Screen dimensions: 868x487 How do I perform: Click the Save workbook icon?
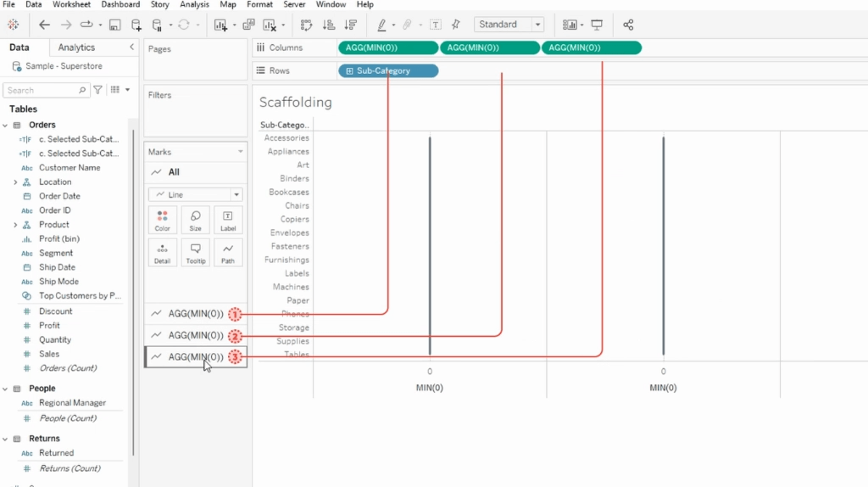[x=114, y=25]
